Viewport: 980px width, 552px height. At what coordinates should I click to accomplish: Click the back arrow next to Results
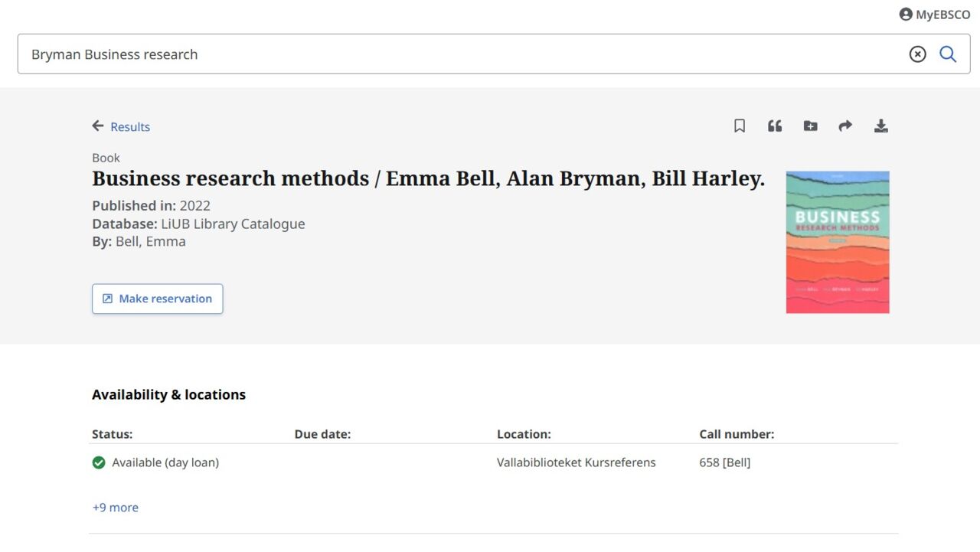point(98,126)
